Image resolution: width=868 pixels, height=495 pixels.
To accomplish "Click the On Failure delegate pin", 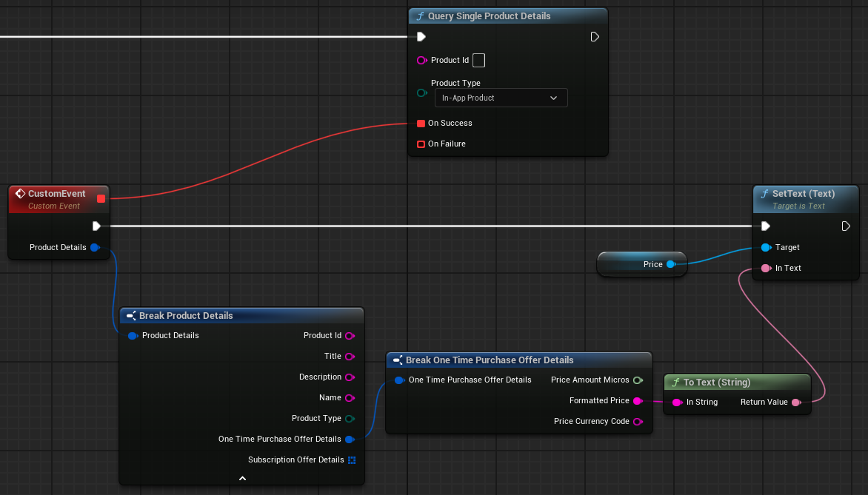I will (421, 144).
